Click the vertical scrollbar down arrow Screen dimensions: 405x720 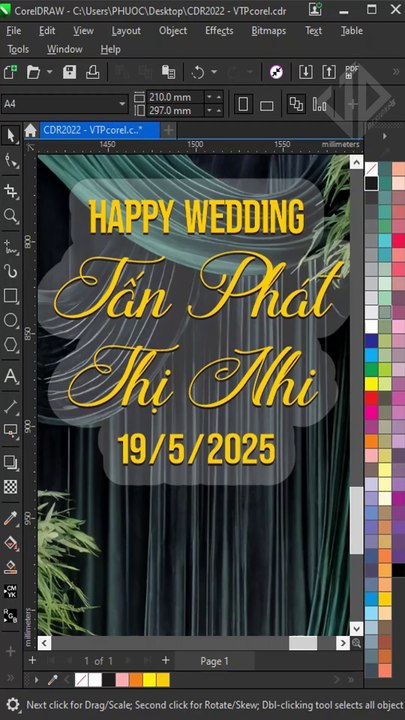pyautogui.click(x=356, y=629)
